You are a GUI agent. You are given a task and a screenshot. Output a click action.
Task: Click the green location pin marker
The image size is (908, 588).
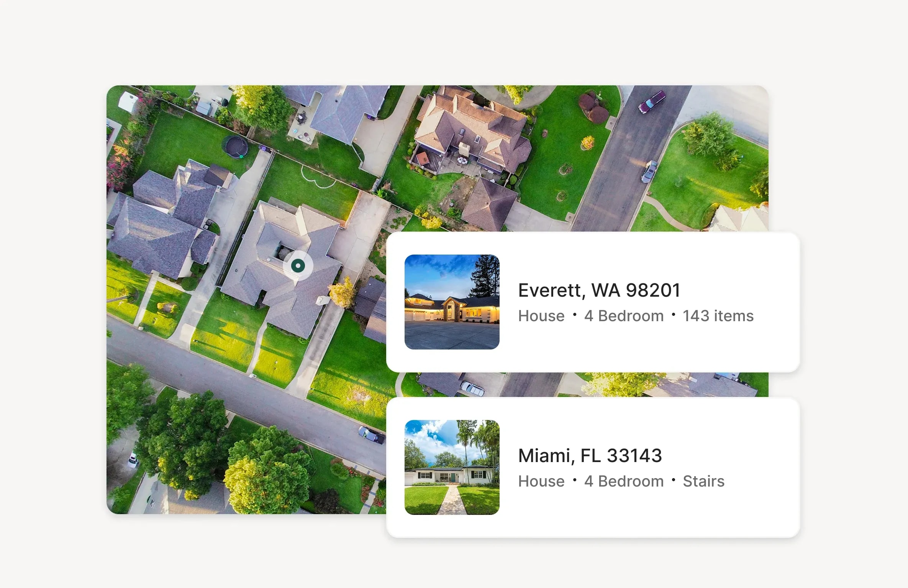(298, 266)
